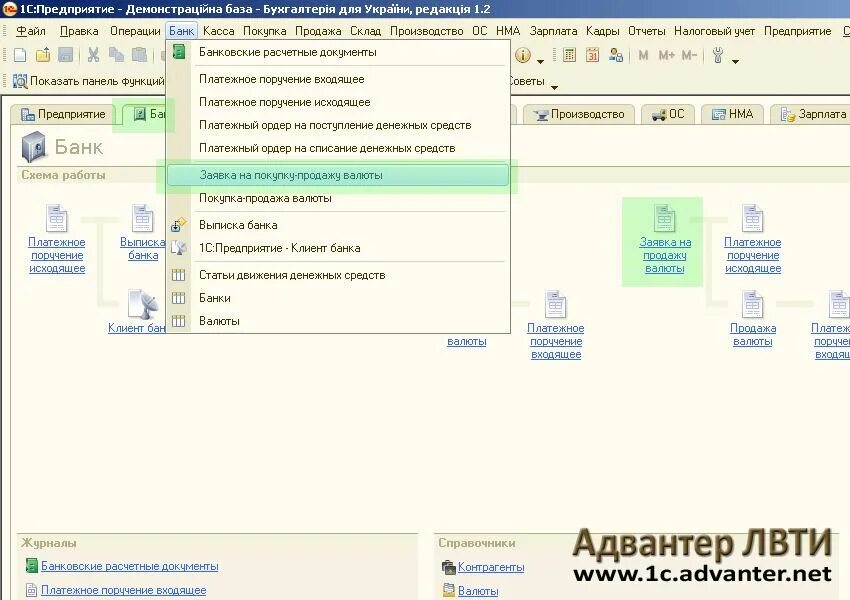Image resolution: width=850 pixels, height=600 pixels.
Task: Open Банковские расчетные документы journal link
Action: tap(130, 566)
